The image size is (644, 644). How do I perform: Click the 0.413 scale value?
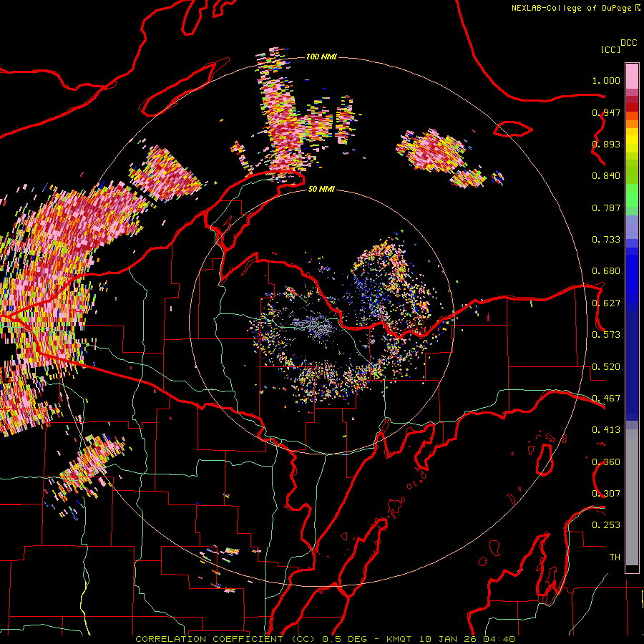(606, 430)
